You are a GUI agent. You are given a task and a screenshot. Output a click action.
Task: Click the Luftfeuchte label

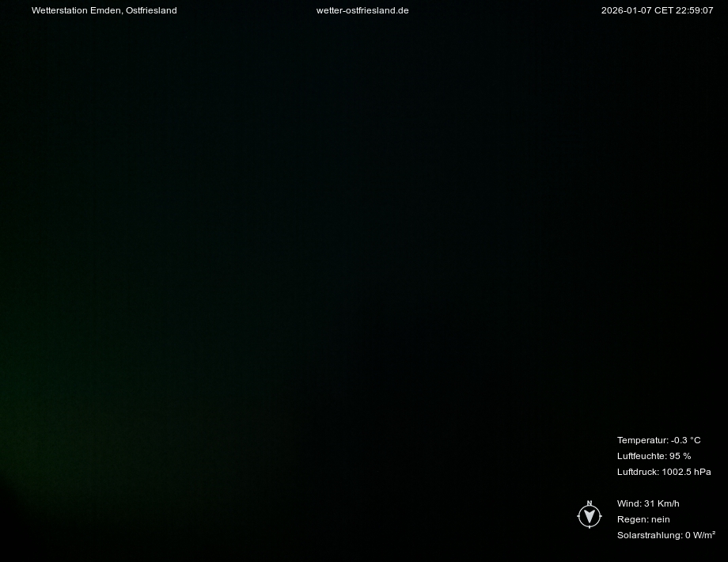point(642,456)
